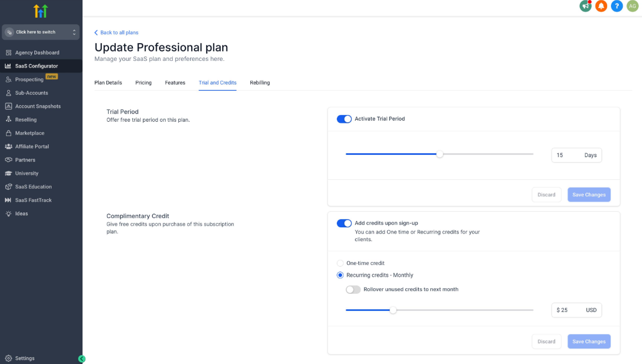This screenshot has height=364, width=642.
Task: Click the logo with the upward arrows
Action: (41, 11)
